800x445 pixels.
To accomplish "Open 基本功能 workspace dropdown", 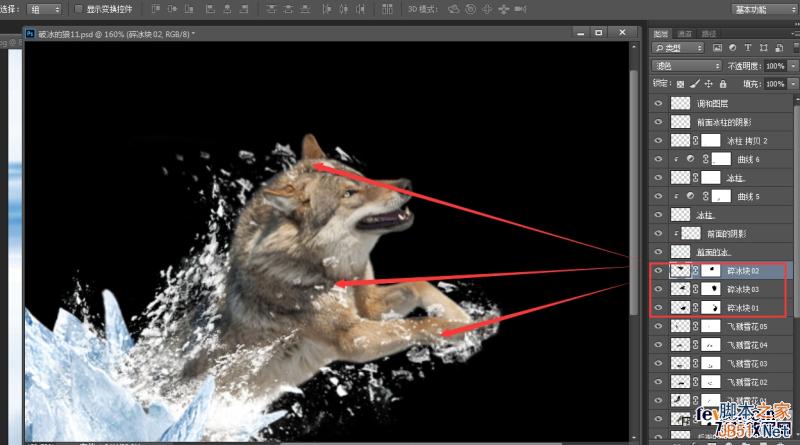I will (763, 9).
